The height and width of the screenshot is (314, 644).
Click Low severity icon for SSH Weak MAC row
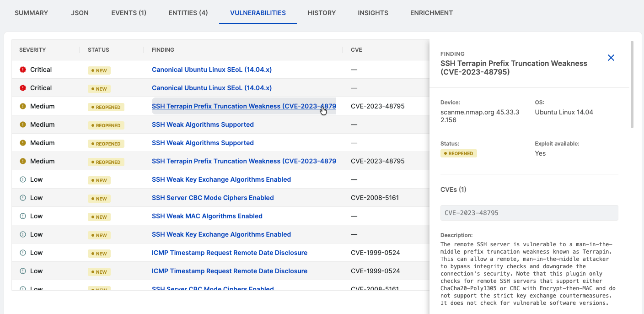tap(23, 216)
